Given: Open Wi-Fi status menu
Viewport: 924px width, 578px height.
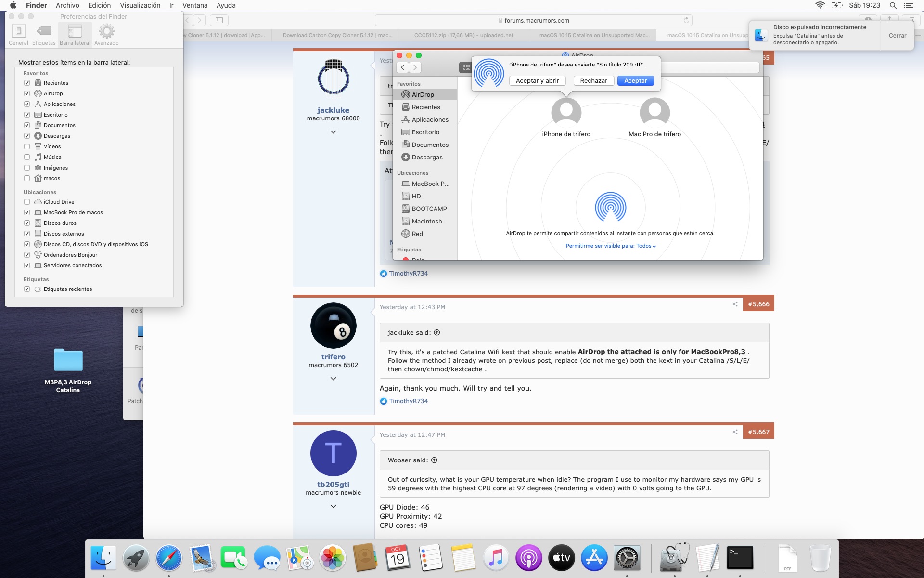Looking at the screenshot, I should click(x=820, y=5).
